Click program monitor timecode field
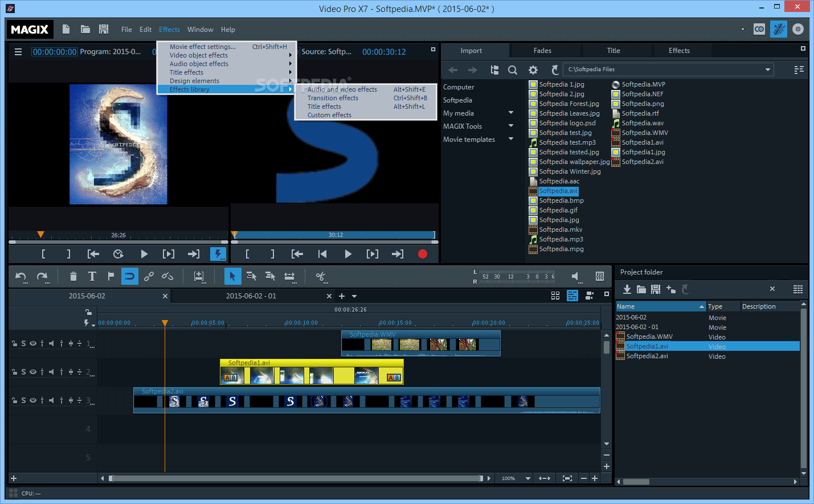 point(55,52)
